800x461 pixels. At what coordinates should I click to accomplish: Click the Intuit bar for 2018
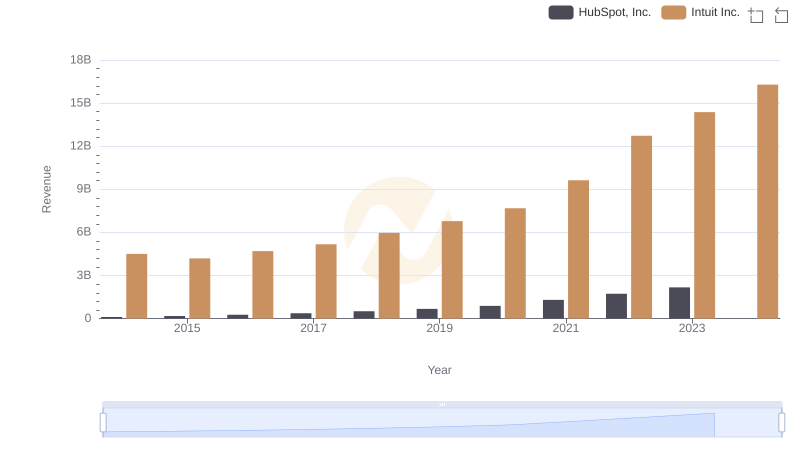coord(389,275)
